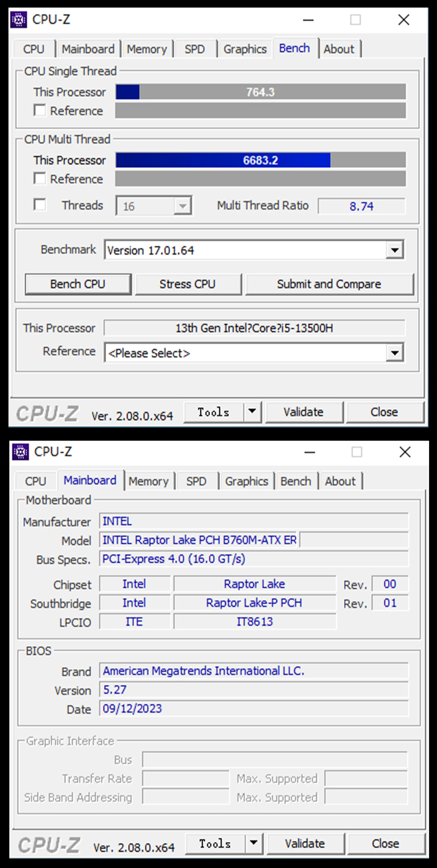
Task: Click CPU-Z logo icon in Mainboard window title bar
Action: click(x=20, y=452)
